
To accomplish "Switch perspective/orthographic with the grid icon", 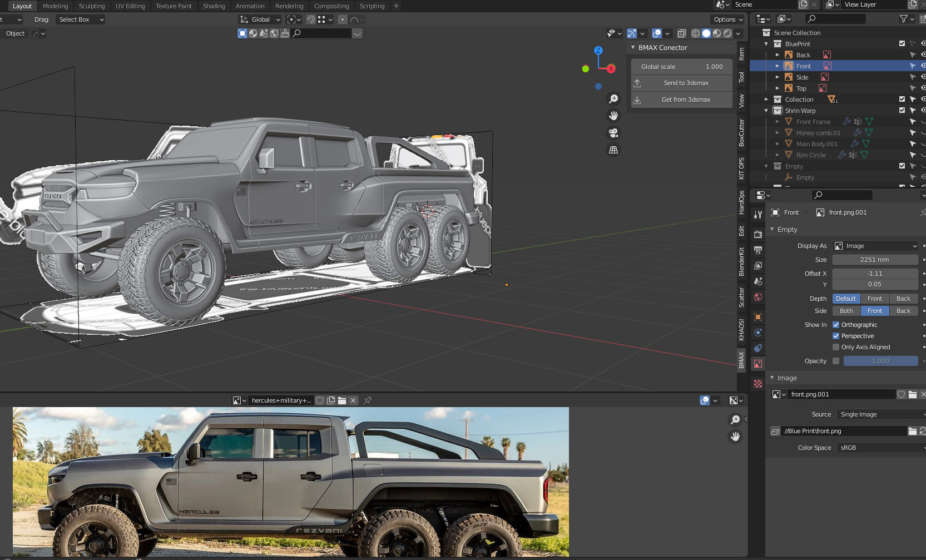I will [613, 150].
